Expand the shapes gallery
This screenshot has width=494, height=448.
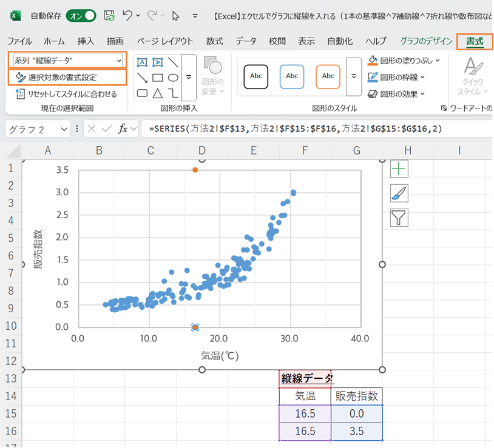189,78
